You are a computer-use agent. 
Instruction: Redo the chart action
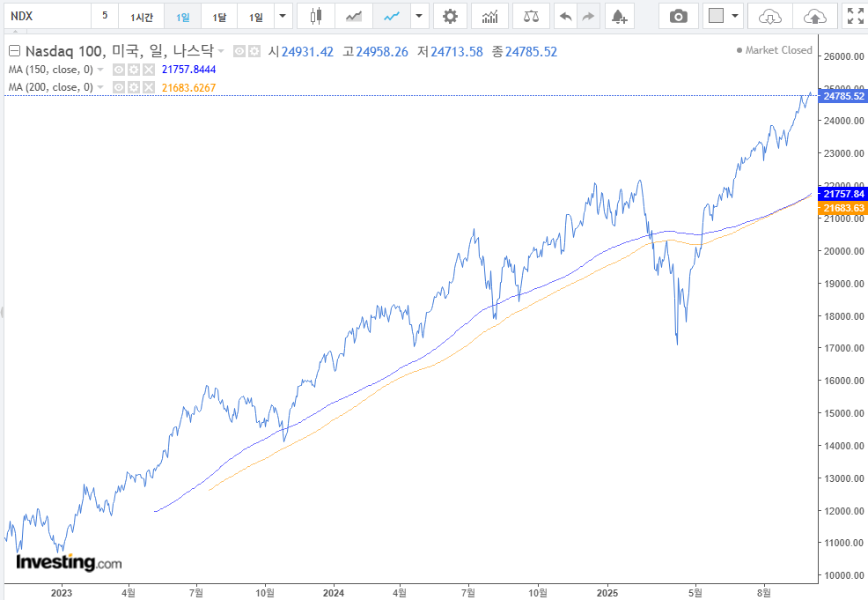click(x=588, y=16)
